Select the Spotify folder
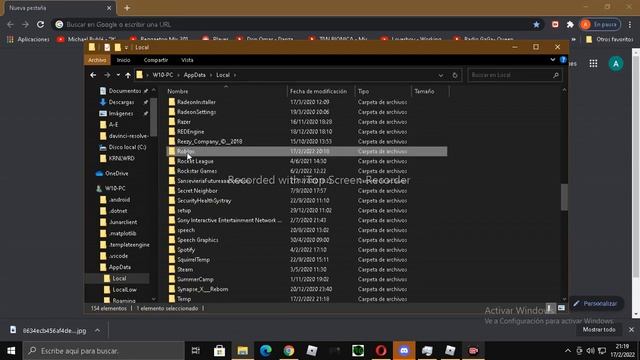The height and width of the screenshot is (360, 640). [x=186, y=250]
